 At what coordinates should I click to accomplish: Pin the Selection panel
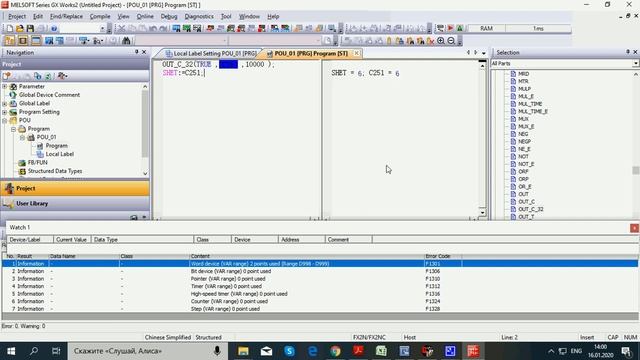click(x=628, y=52)
